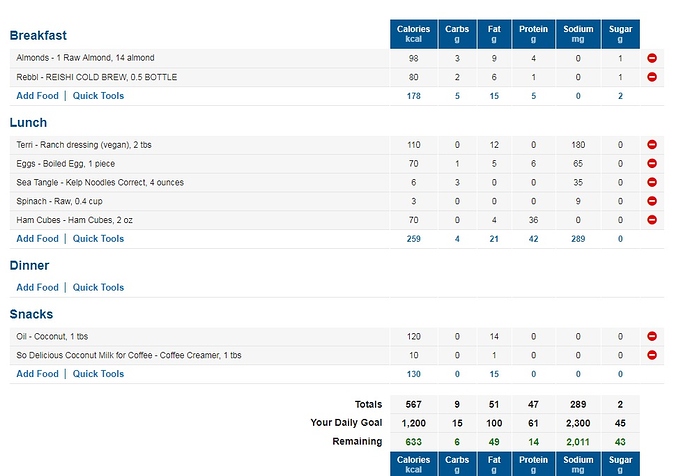Remove the Almonds entry from Breakfast
This screenshot has width=690, height=476.
click(652, 58)
